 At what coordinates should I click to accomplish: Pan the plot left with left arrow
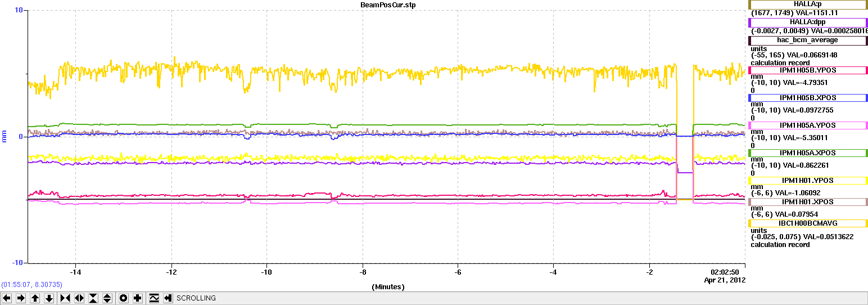7,298
